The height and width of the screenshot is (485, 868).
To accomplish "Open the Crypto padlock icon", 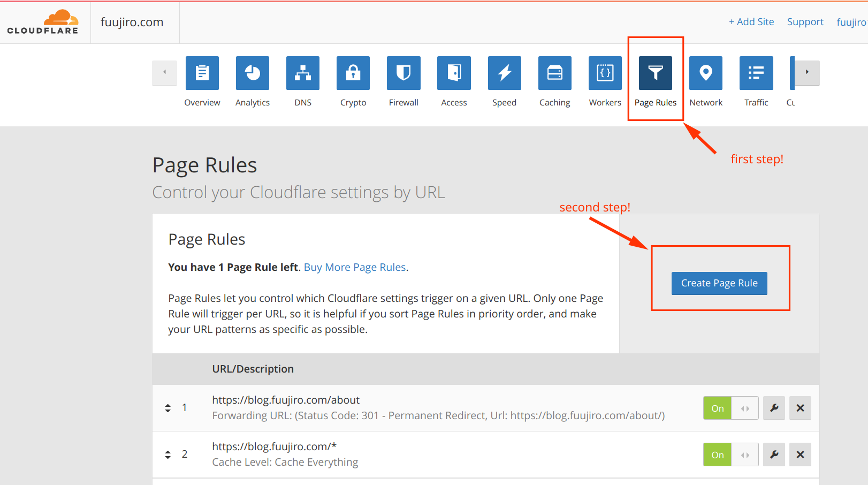I will [x=353, y=73].
